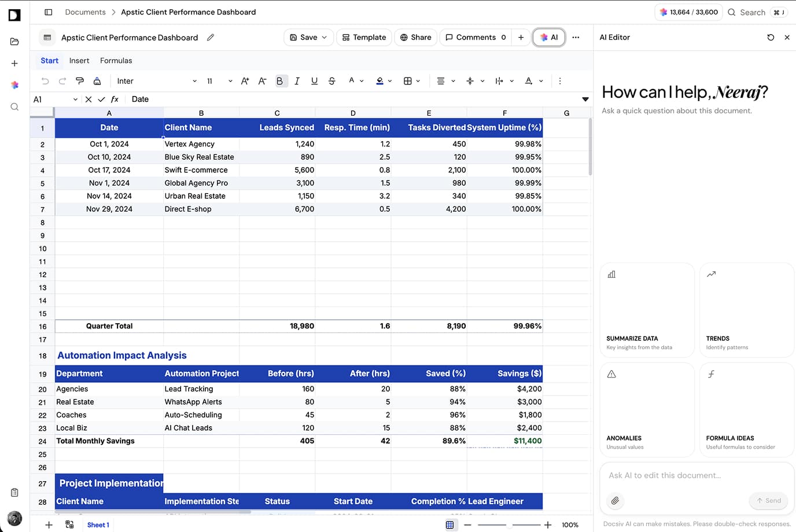
Task: Increase the font size
Action: [245, 81]
